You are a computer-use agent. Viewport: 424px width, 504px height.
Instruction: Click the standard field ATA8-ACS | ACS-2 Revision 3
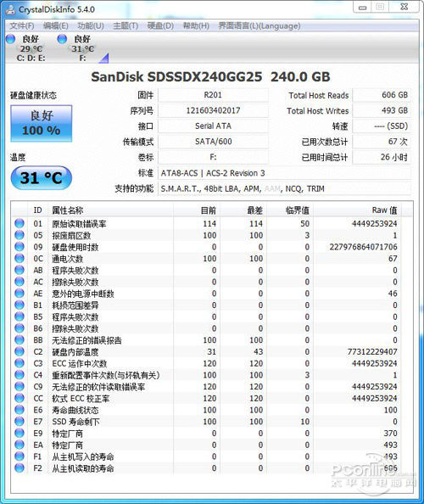click(285, 173)
